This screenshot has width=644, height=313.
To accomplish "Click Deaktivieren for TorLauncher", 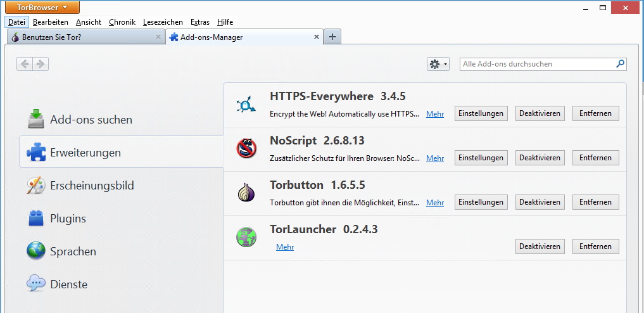I will click(x=540, y=246).
